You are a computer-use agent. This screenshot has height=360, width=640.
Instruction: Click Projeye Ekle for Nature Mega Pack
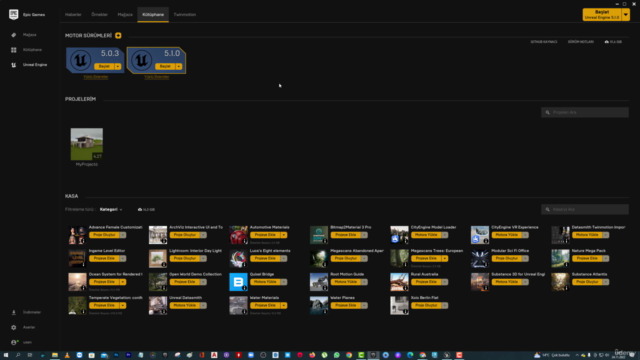(587, 258)
